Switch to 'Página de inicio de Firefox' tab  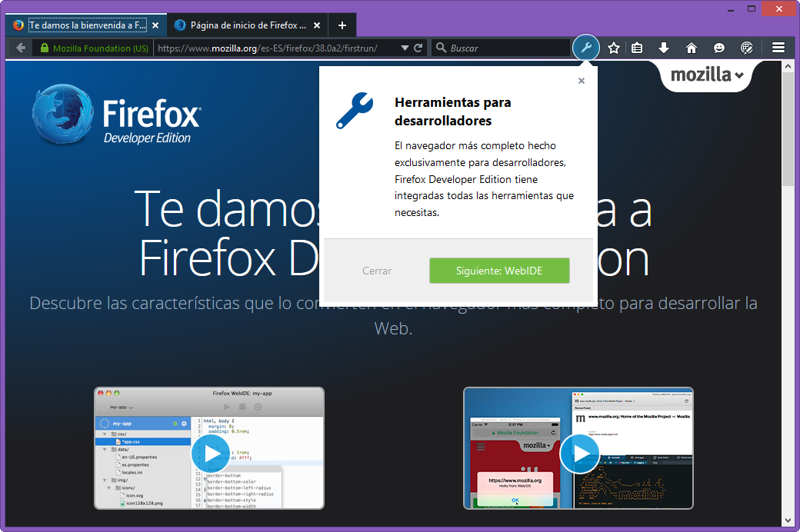(x=248, y=25)
